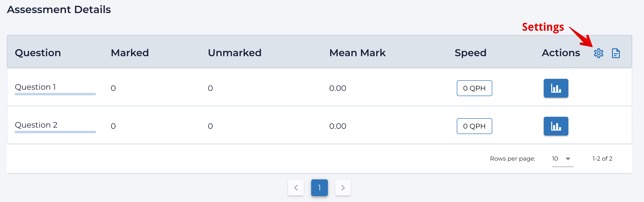
Task: Open the table settings gear icon
Action: tap(598, 53)
